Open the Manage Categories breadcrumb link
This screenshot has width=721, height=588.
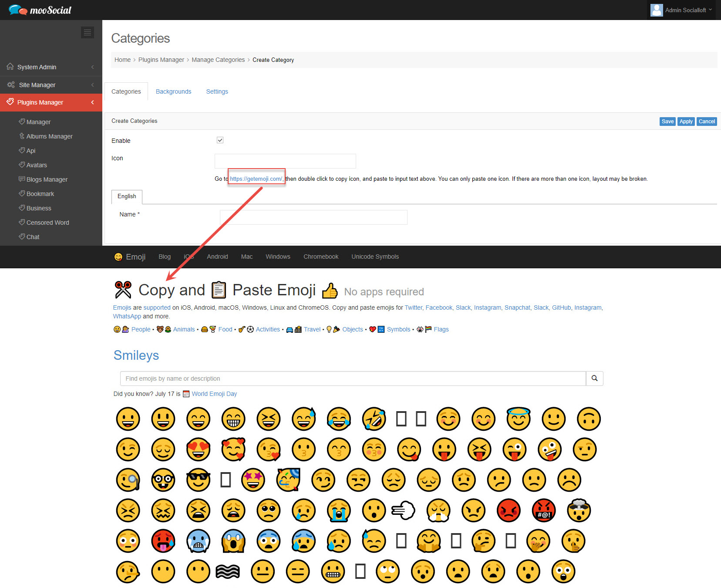pos(218,60)
